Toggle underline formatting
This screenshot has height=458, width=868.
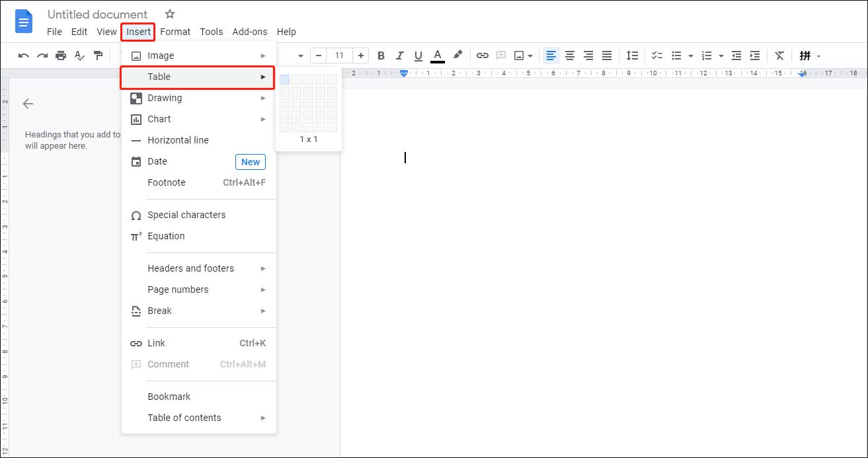[418, 56]
